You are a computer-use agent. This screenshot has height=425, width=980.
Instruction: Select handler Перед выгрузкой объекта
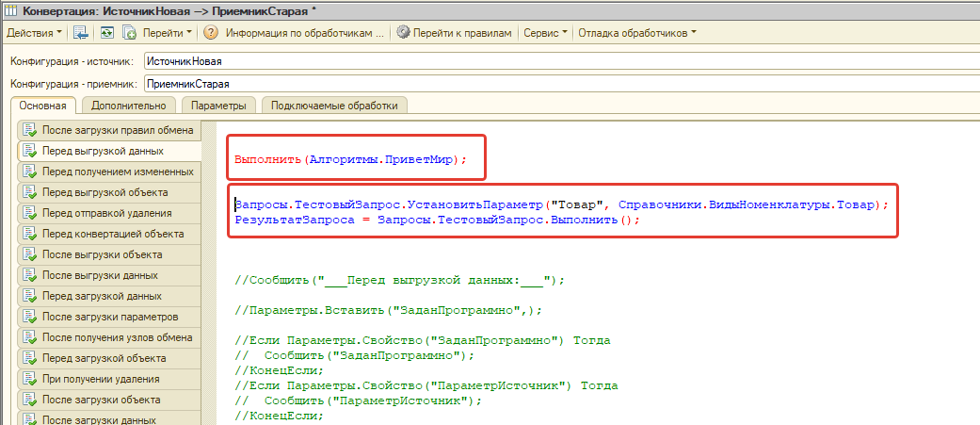109,192
